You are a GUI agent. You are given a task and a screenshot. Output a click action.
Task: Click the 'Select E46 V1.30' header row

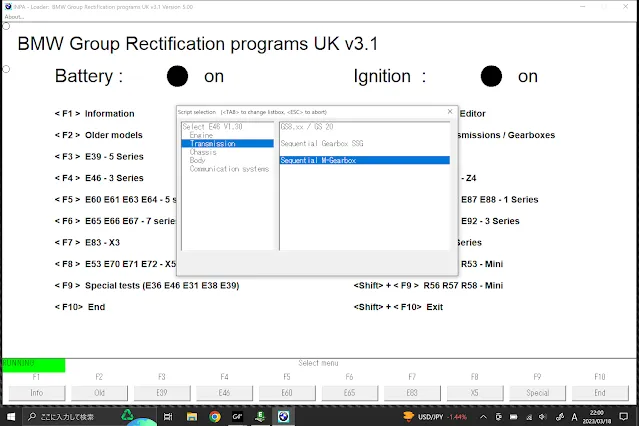point(212,127)
